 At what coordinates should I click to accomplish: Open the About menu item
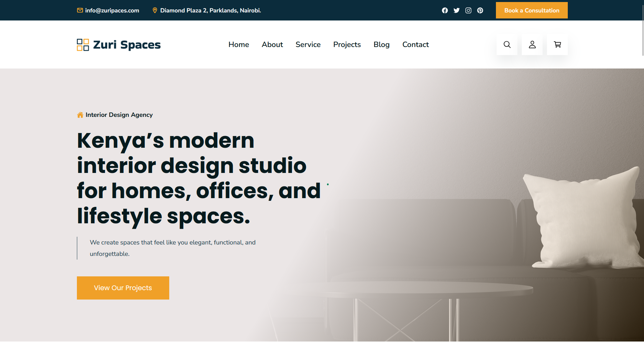[x=272, y=45]
